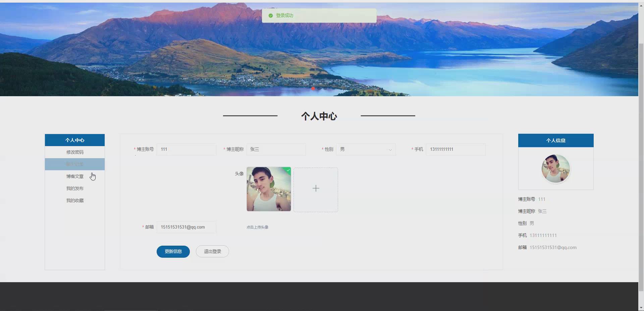Open 我的收藏 from the sidebar menu
The width and height of the screenshot is (644, 311).
coord(74,200)
